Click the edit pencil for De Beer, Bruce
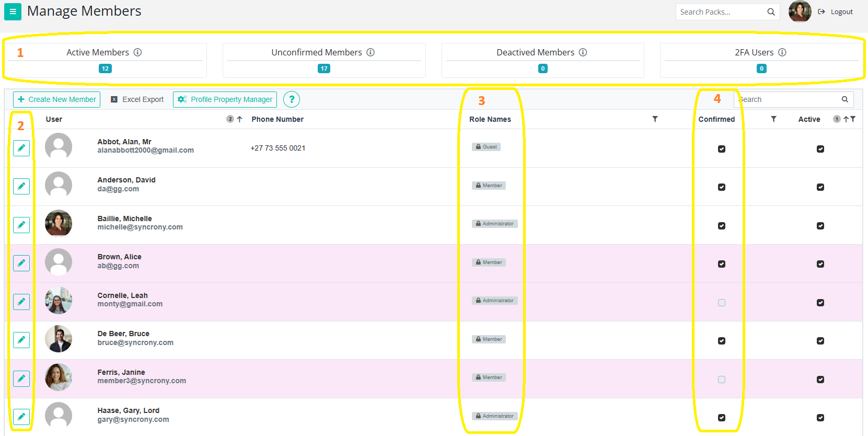Image resolution: width=868 pixels, height=436 pixels. point(21,340)
